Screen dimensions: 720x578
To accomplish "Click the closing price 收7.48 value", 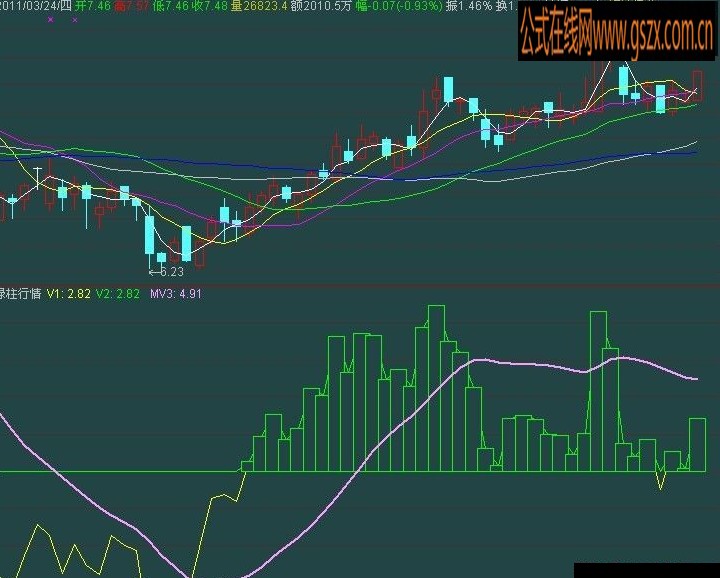I will 209,6.
